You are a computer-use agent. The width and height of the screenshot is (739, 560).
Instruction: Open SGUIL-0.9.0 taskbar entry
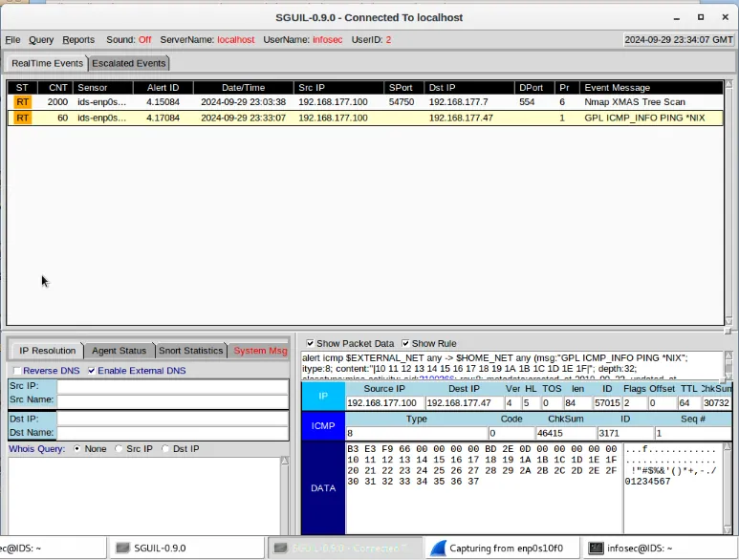click(186, 549)
